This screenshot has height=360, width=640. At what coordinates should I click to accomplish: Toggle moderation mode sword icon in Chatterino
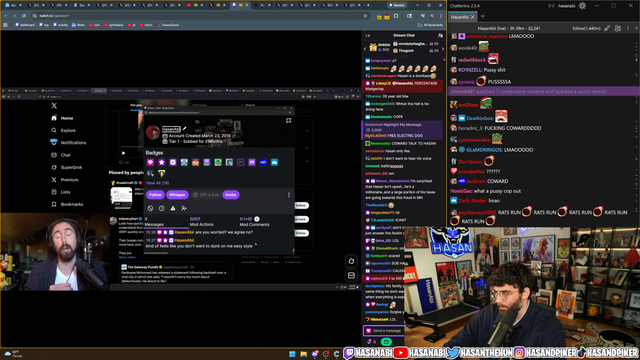point(607,28)
